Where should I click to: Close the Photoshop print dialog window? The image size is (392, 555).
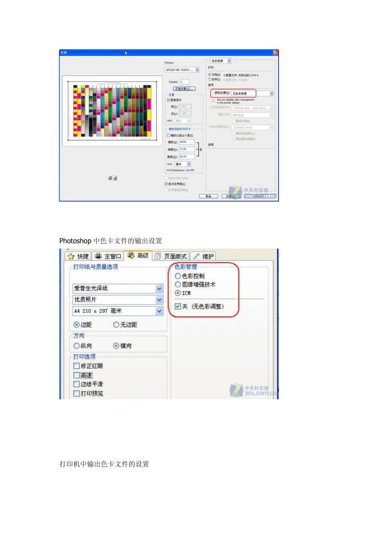coord(275,52)
